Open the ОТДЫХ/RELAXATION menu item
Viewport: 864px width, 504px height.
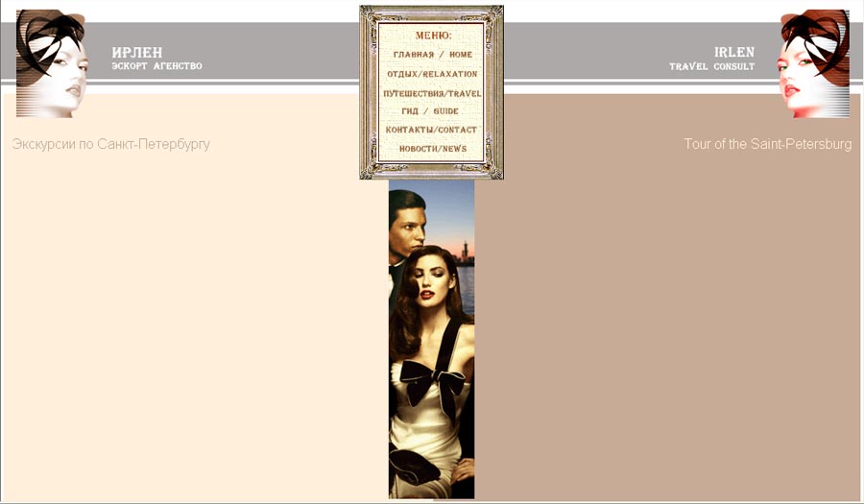pos(432,74)
